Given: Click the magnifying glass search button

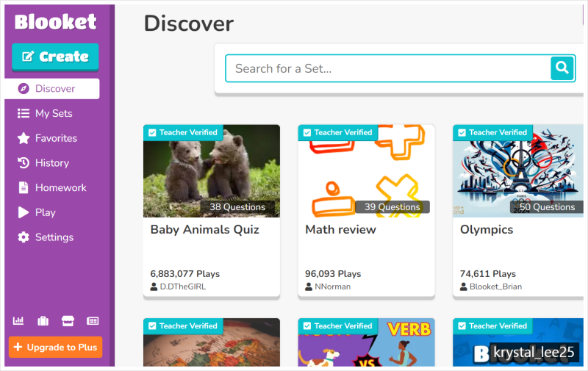Looking at the screenshot, I should tap(562, 68).
